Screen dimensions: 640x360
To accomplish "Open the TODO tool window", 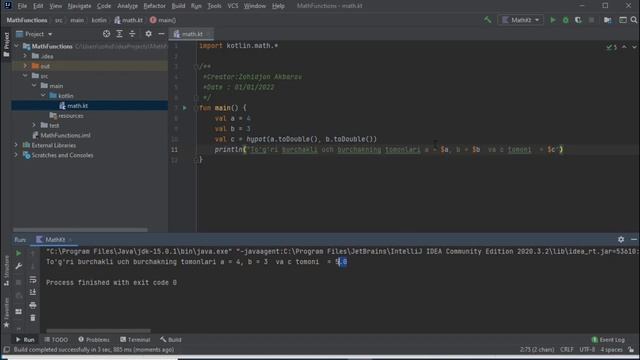I will (x=56, y=340).
